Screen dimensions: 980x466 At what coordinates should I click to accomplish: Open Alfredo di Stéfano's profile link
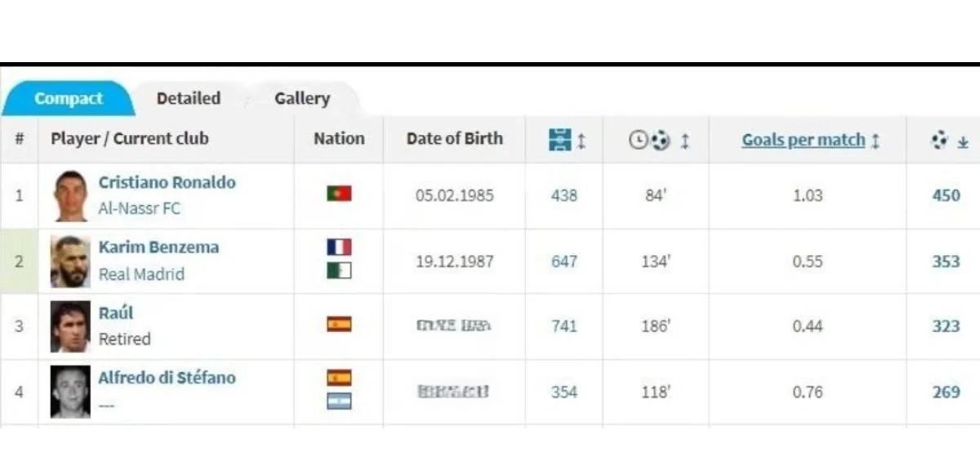[x=167, y=378]
